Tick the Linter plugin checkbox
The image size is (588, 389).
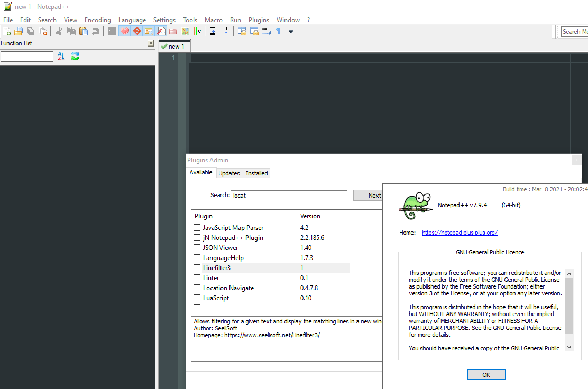(x=197, y=277)
